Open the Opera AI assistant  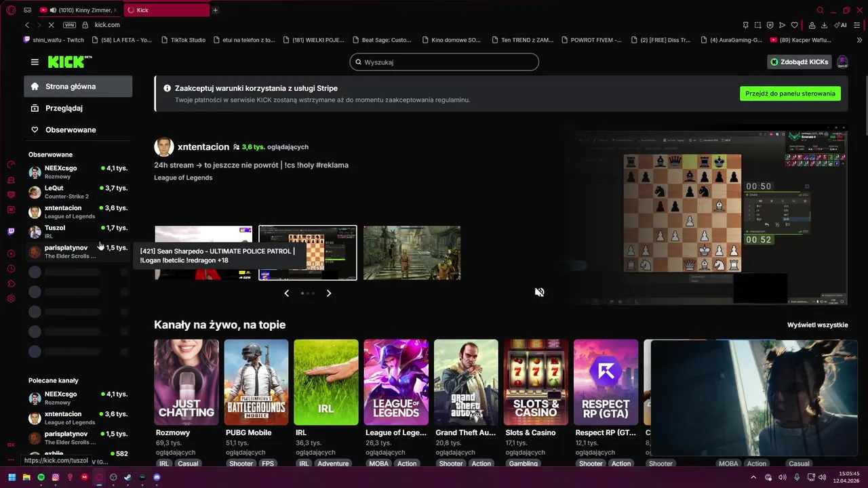841,25
